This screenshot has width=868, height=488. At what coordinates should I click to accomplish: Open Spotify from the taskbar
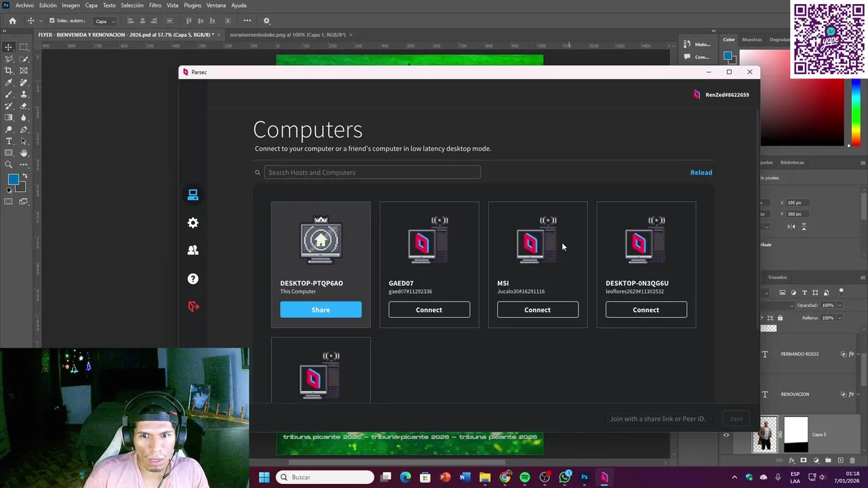[x=525, y=477]
